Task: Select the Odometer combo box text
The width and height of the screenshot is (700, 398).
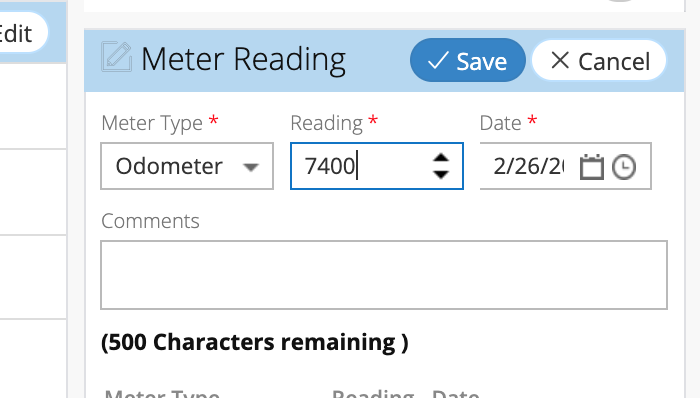Action: coord(169,166)
